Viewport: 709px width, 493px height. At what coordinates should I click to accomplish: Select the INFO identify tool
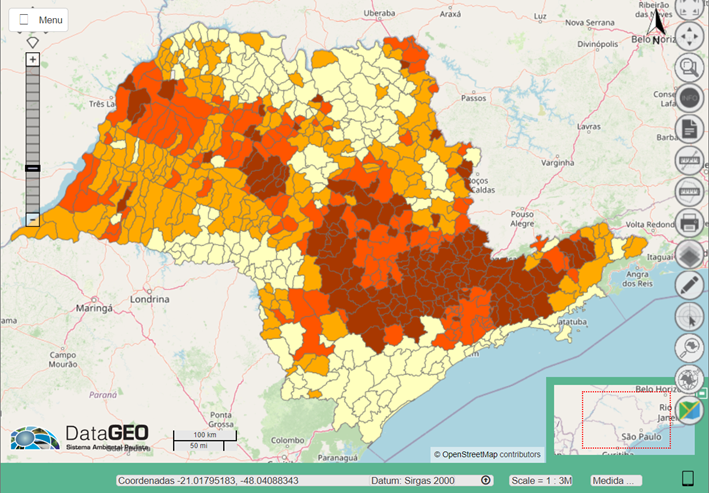688,98
